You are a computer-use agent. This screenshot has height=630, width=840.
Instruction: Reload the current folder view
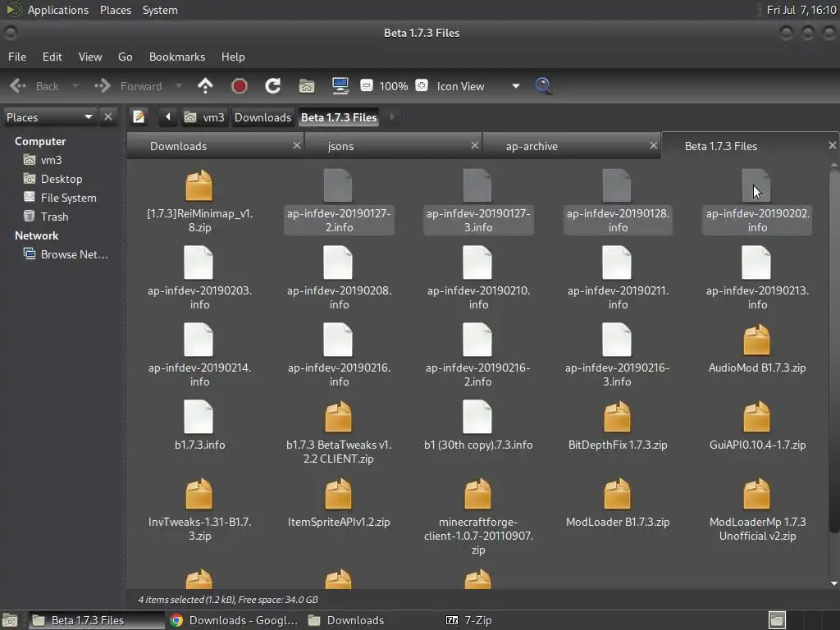tap(272, 85)
